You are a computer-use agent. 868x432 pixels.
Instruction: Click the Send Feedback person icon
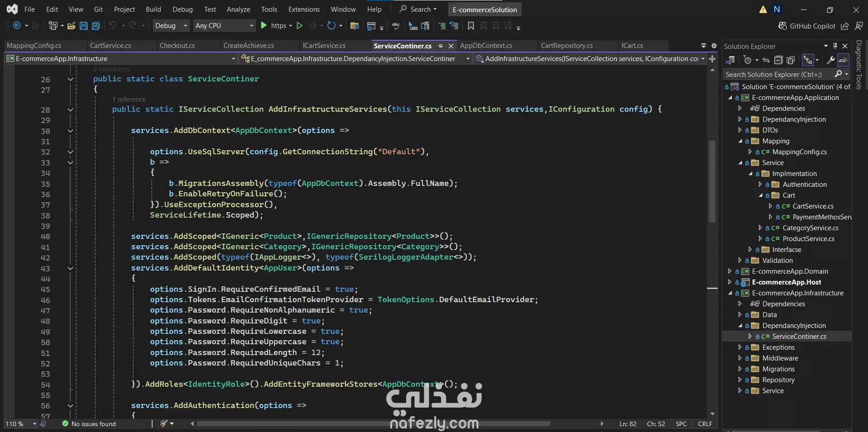(859, 26)
